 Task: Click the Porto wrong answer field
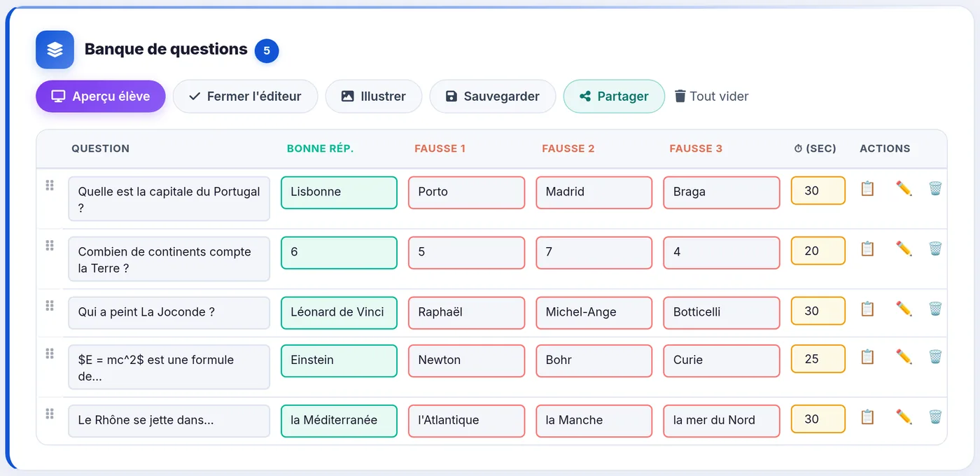[466, 192]
